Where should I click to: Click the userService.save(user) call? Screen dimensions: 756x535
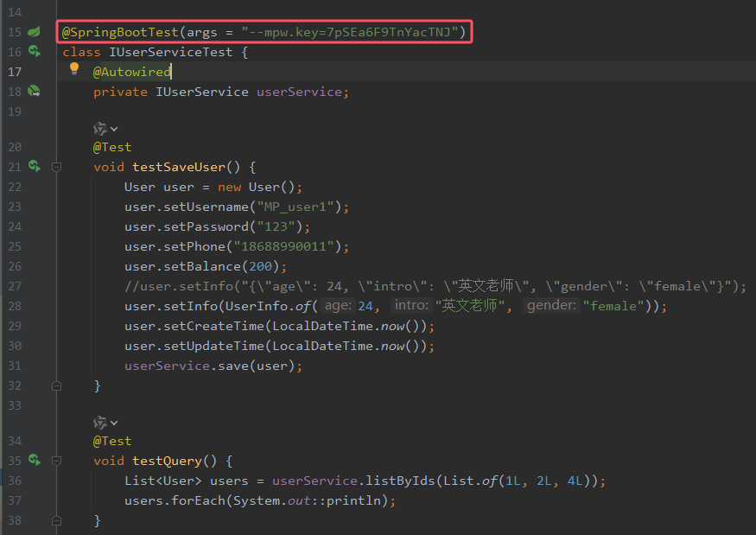(x=210, y=366)
